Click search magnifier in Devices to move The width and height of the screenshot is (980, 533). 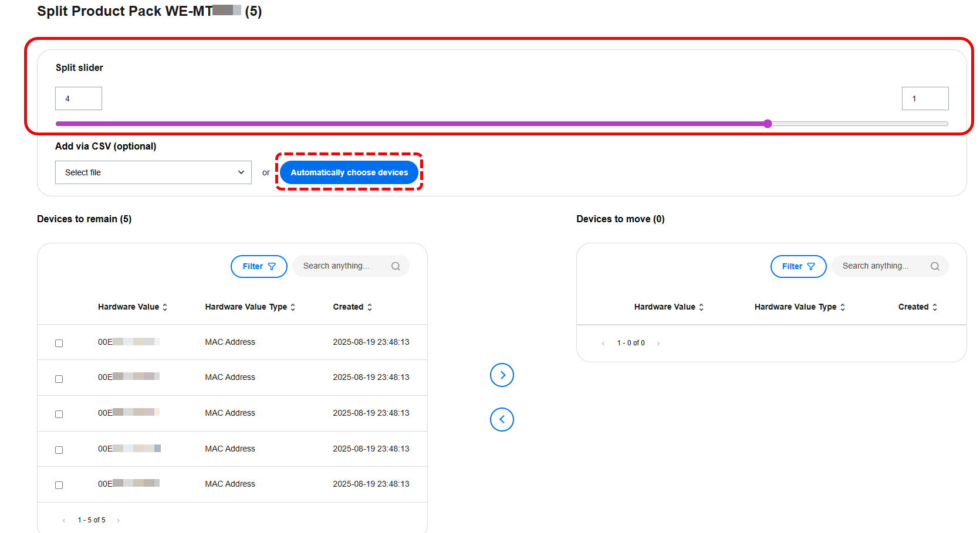tap(935, 266)
